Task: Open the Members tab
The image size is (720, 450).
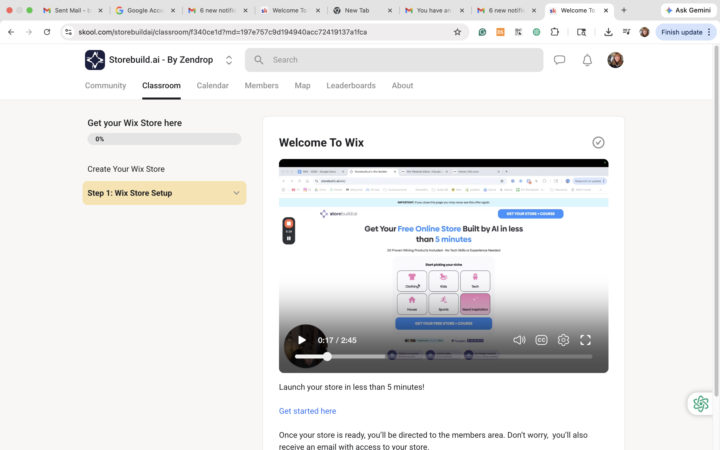Action: click(262, 85)
